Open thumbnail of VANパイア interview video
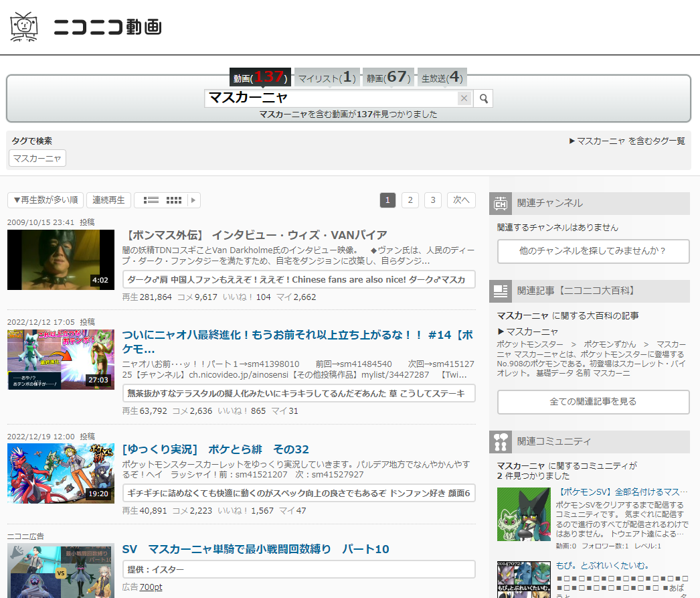Screen dimensions: 700x598 [61, 260]
